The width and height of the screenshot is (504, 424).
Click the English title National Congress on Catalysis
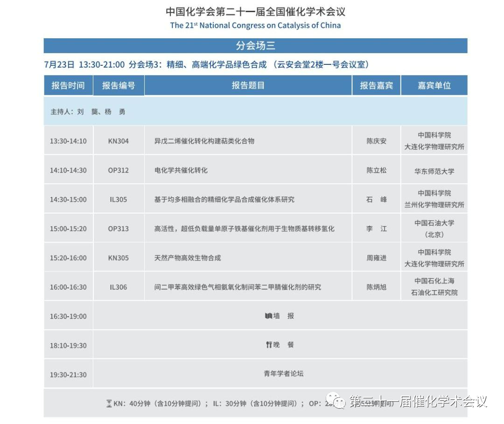click(256, 25)
